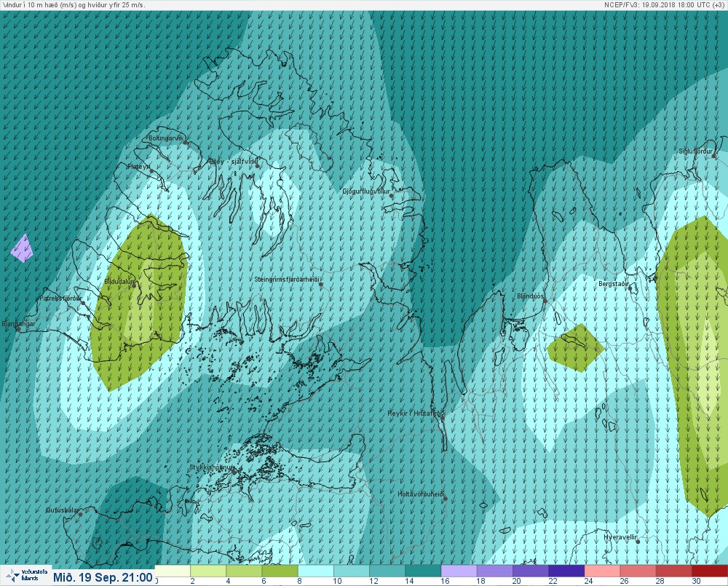Click the Bíldudalur station label
The width and height of the screenshot is (728, 586).
[119, 282]
